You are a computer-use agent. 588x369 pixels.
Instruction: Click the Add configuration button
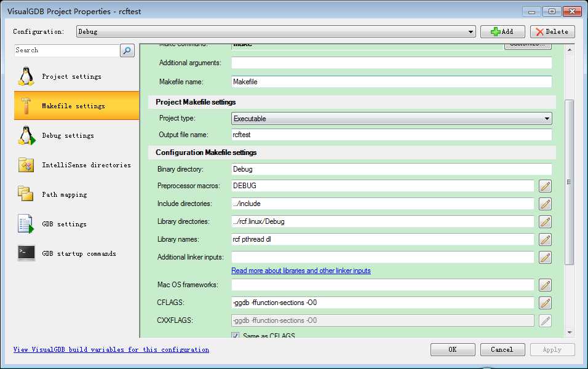(x=503, y=31)
